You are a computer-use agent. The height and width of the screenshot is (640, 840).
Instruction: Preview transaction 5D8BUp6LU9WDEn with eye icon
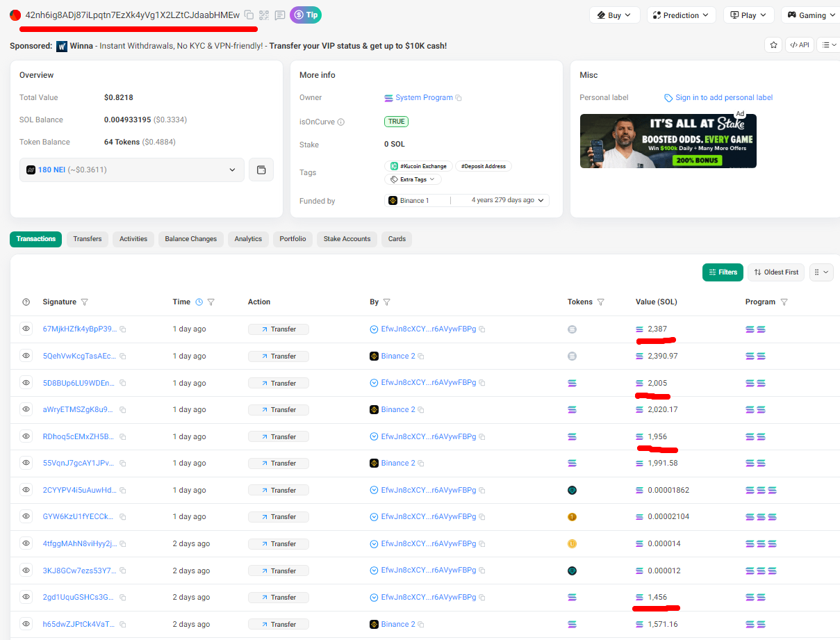pyautogui.click(x=26, y=382)
